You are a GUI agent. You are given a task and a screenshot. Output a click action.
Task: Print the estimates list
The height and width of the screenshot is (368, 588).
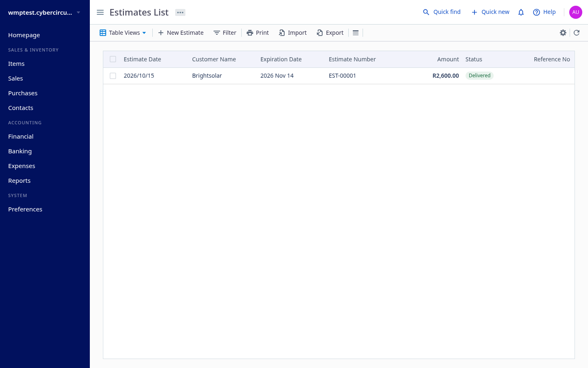click(x=258, y=33)
